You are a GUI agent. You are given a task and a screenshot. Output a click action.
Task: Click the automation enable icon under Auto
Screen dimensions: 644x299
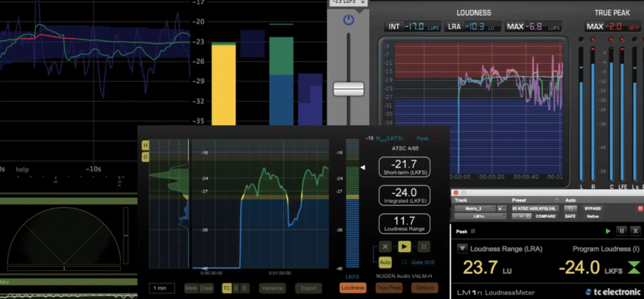[570, 208]
